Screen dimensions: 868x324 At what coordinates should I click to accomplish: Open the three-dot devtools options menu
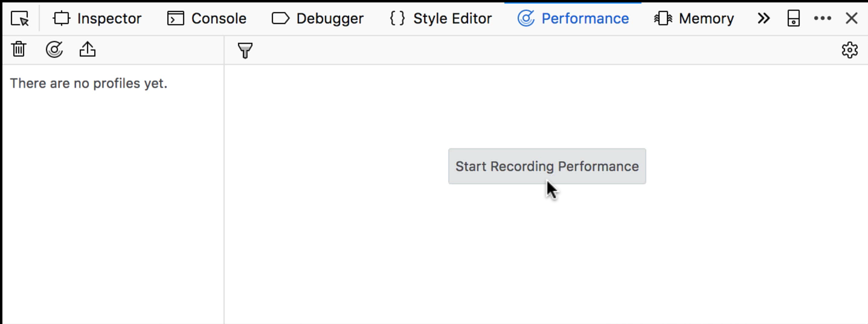pos(823,19)
